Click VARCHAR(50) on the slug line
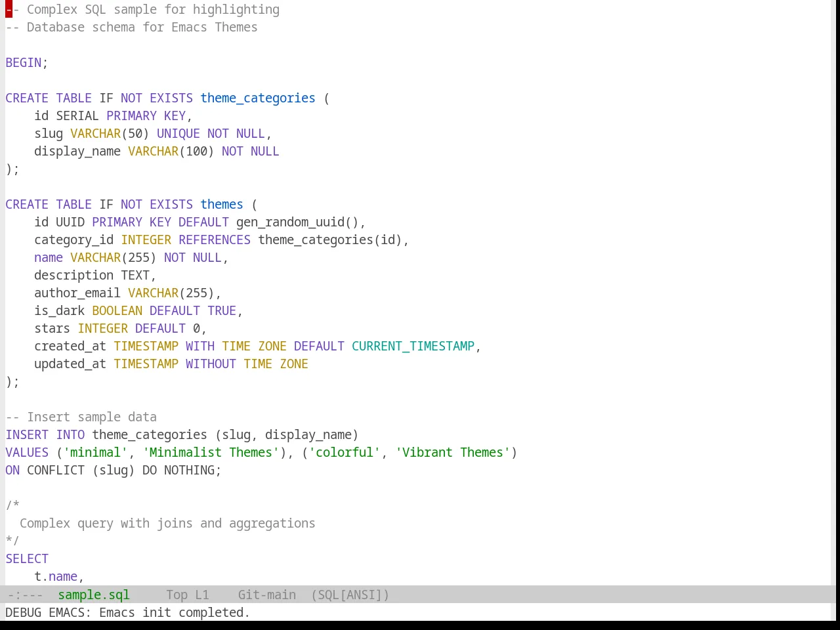 click(110, 133)
